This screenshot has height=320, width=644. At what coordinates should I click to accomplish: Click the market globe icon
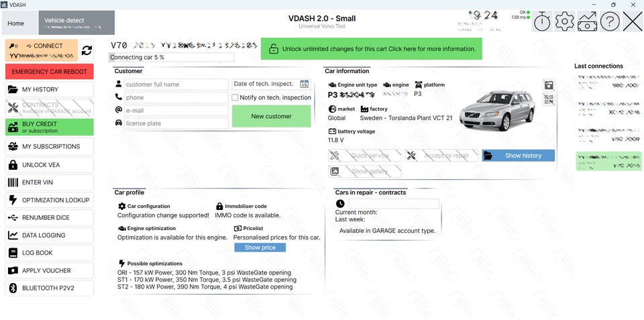coord(332,109)
